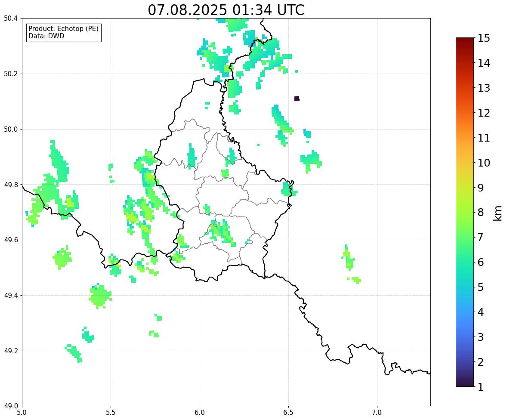The width and height of the screenshot is (507, 420).
Task: Click y-axis label '50.0'
Action: (11, 130)
